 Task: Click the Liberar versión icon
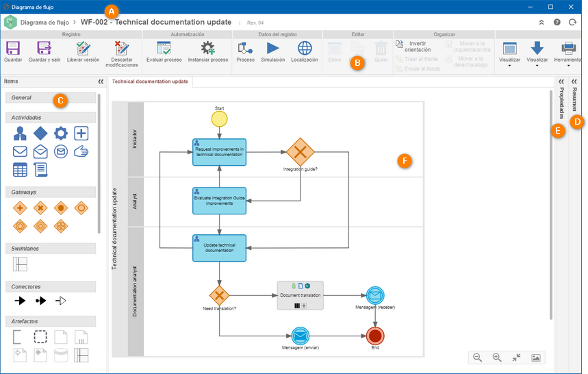coord(84,49)
